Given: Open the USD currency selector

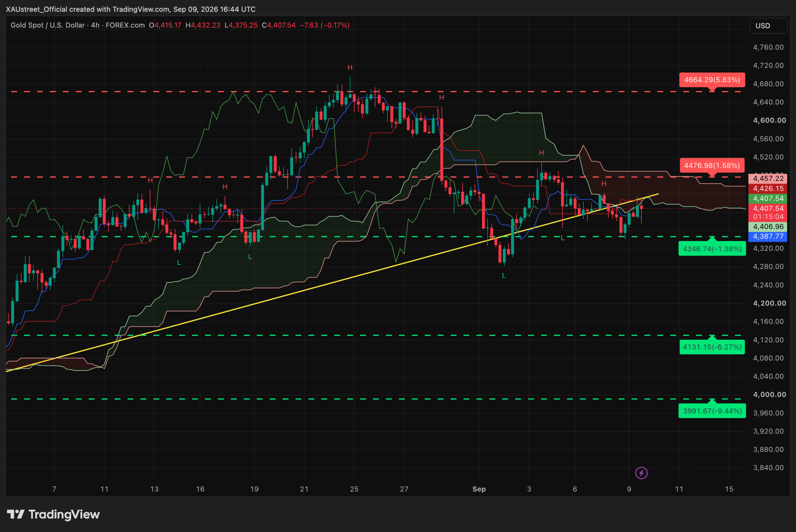Looking at the screenshot, I should click(769, 26).
